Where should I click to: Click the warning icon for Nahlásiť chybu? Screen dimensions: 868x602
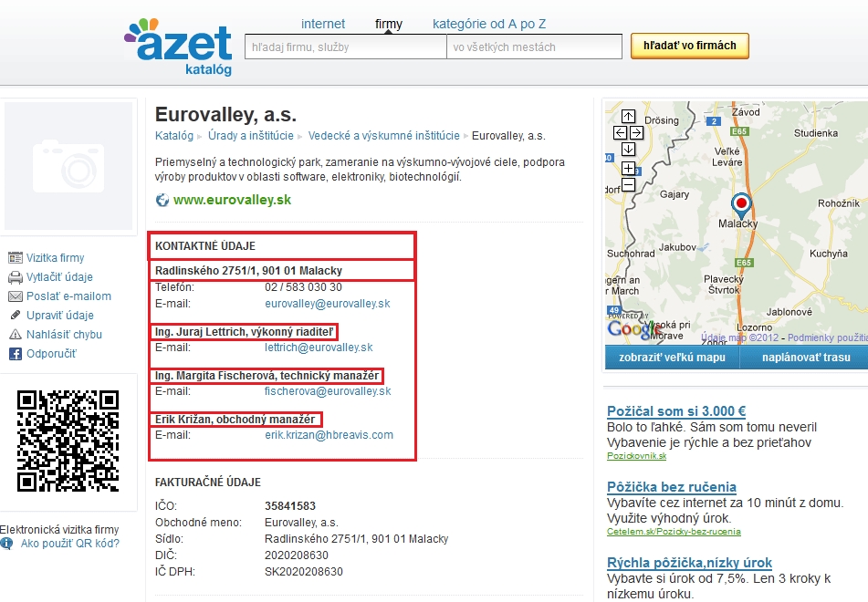16,334
